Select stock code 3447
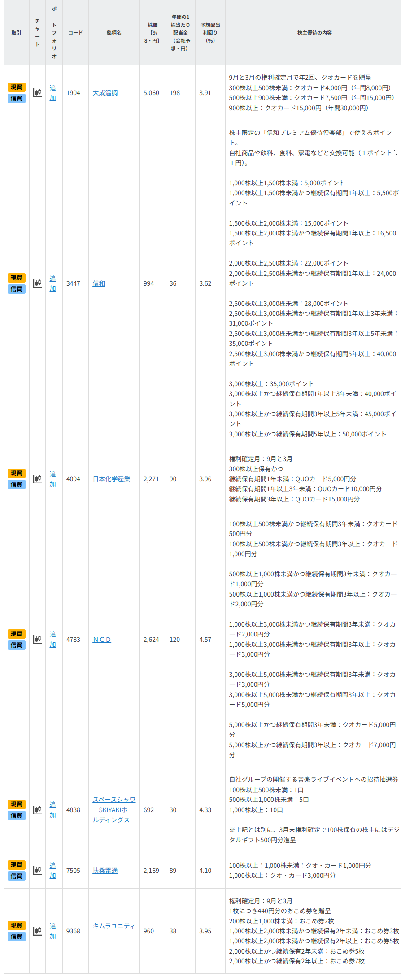 click(73, 283)
